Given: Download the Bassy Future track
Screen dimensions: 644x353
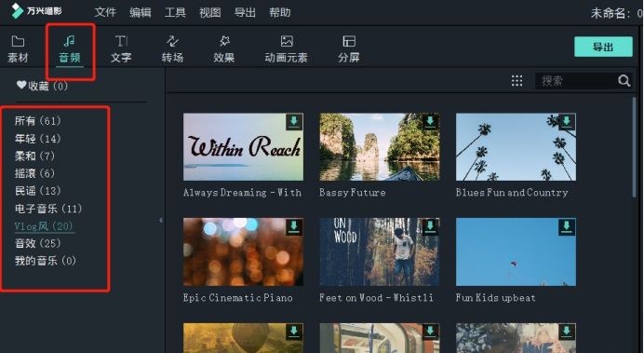Looking at the screenshot, I should point(430,121).
